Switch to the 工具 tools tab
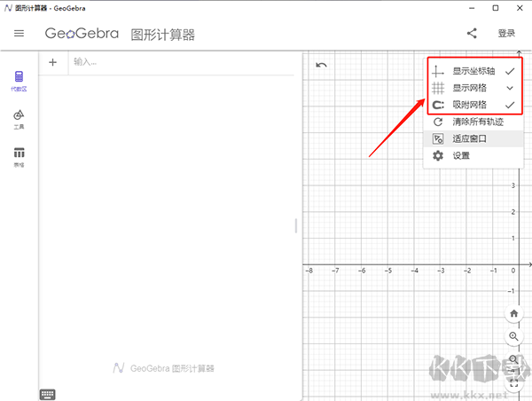The image size is (532, 401). pos(19,120)
